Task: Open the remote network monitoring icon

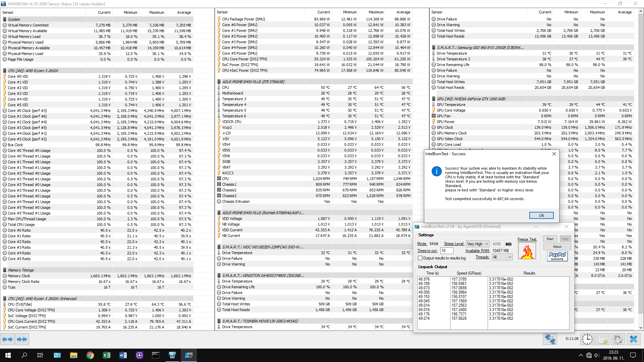Action: [550, 339]
